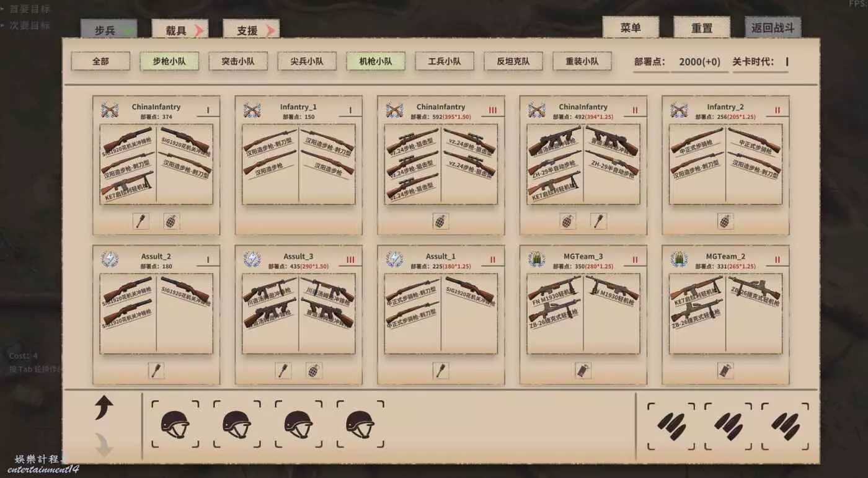This screenshot has width=868, height=478.
Task: Select the 步兵 tab
Action: pos(108,30)
